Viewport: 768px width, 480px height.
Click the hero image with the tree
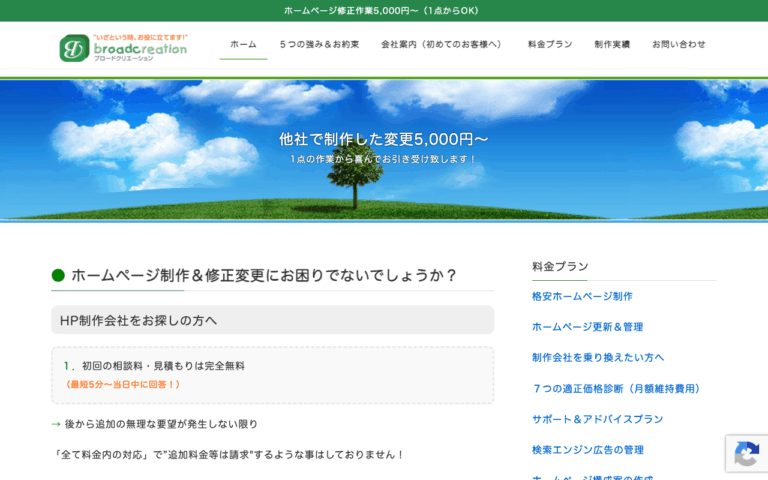(x=384, y=150)
